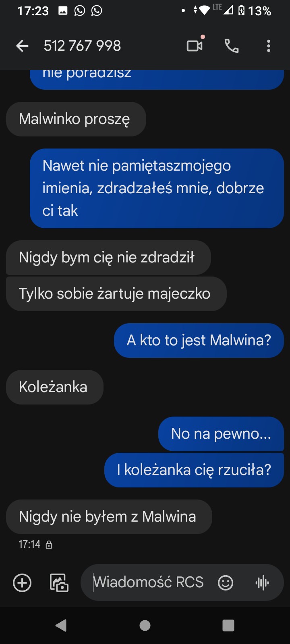The image size is (290, 644).
Task: Call 512 767 998 using phone icon
Action: click(232, 46)
